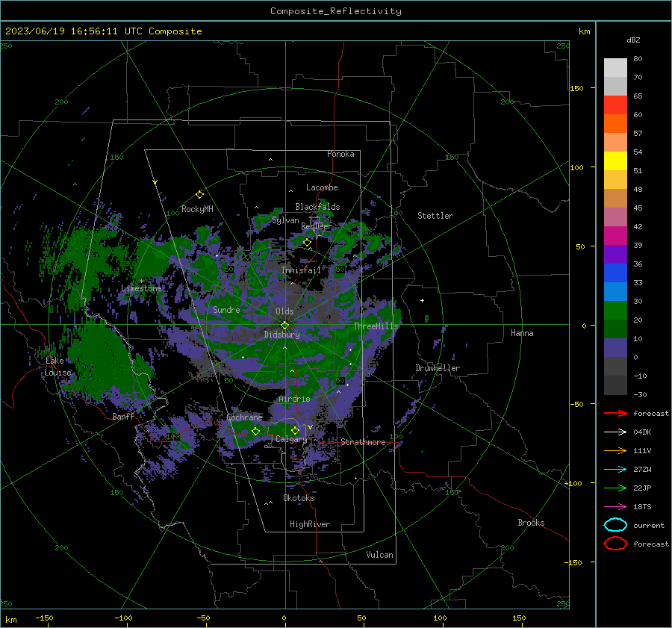Click the Okotoks city label

(299, 498)
